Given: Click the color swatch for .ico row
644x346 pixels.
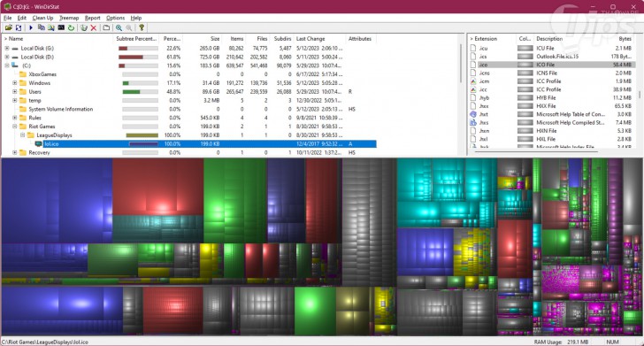Looking at the screenshot, I should (525, 65).
